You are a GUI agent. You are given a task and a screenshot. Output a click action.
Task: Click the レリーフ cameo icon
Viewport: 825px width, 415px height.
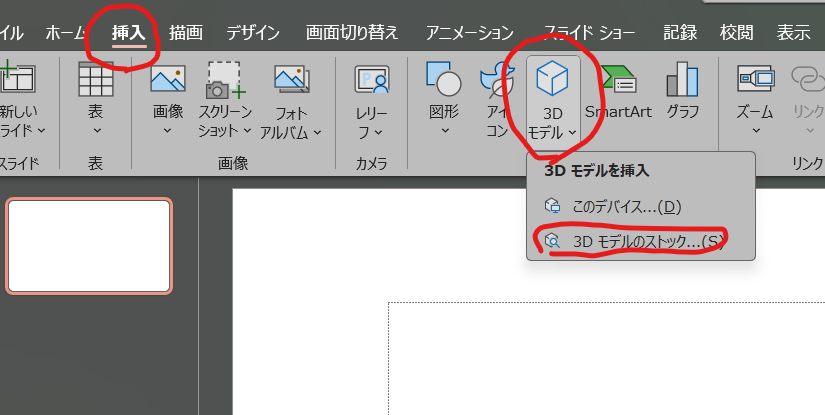(371, 79)
